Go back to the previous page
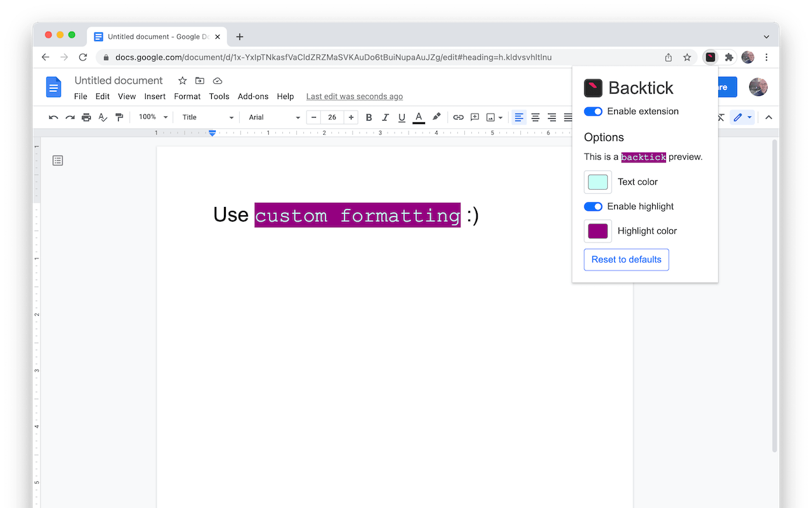This screenshot has width=812, height=508. 46,57
